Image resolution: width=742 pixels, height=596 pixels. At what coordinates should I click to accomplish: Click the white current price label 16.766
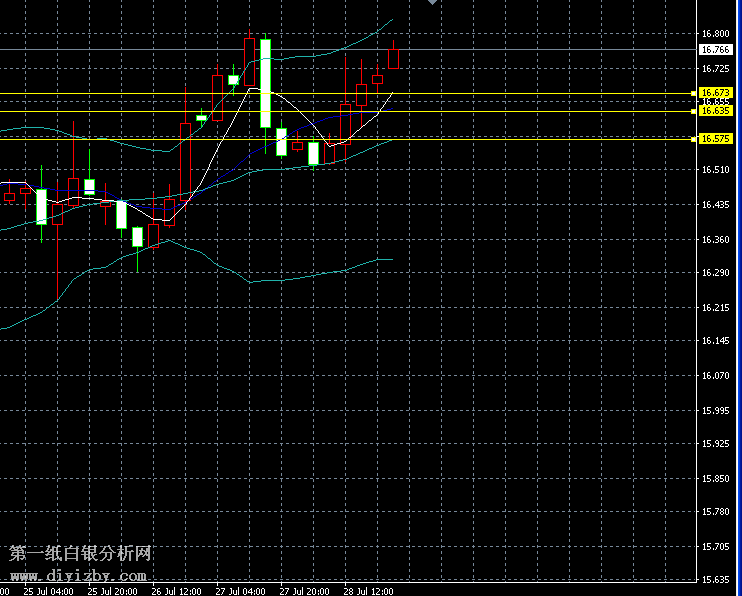click(x=715, y=49)
